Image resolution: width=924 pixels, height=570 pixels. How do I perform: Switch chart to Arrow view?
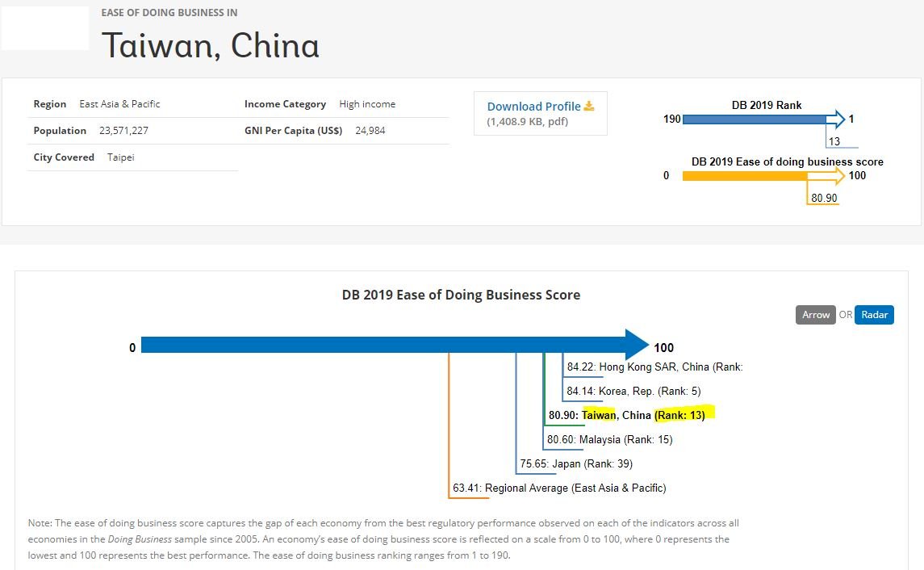tap(816, 315)
